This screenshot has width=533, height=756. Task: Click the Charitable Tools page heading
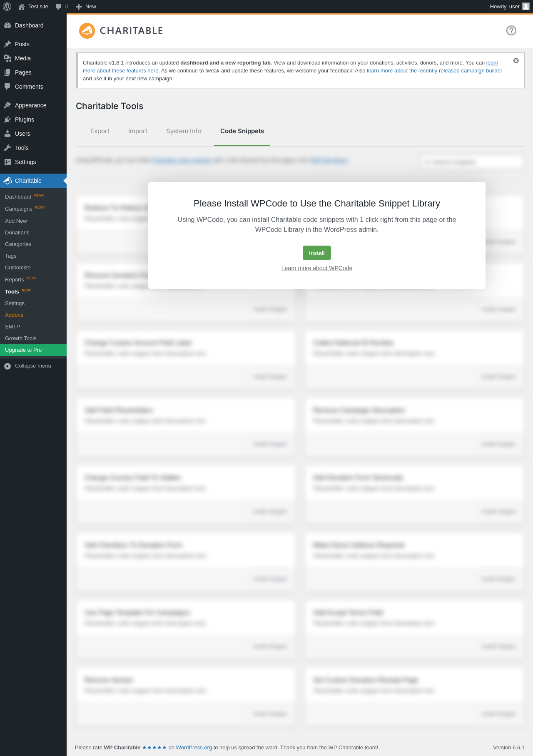click(x=110, y=106)
